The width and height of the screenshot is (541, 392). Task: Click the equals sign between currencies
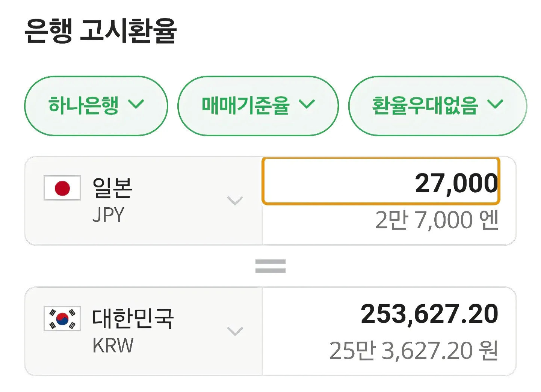(270, 266)
